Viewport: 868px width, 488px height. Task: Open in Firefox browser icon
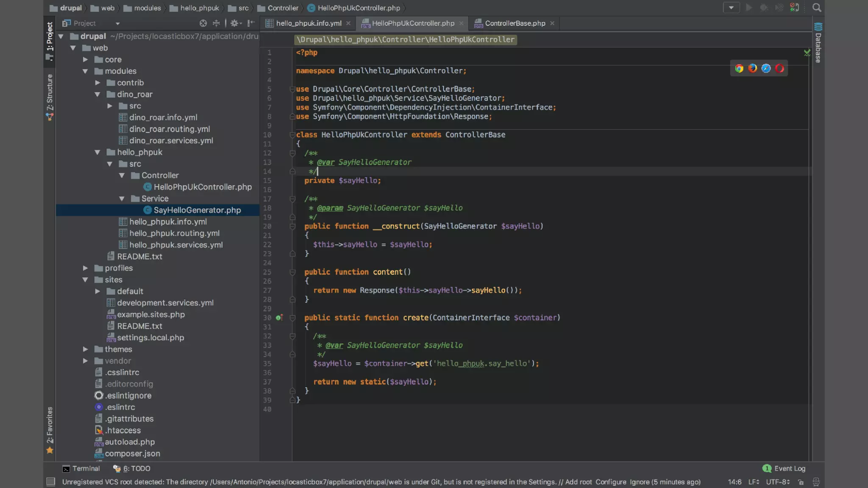753,68
